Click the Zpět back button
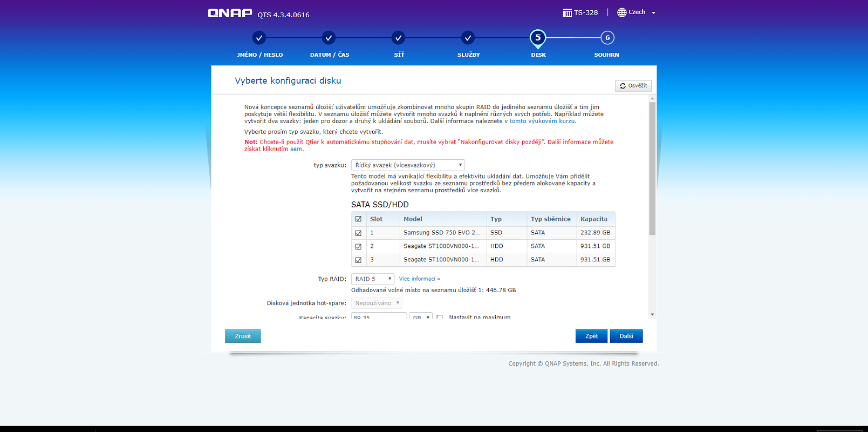The width and height of the screenshot is (868, 432). tap(591, 336)
